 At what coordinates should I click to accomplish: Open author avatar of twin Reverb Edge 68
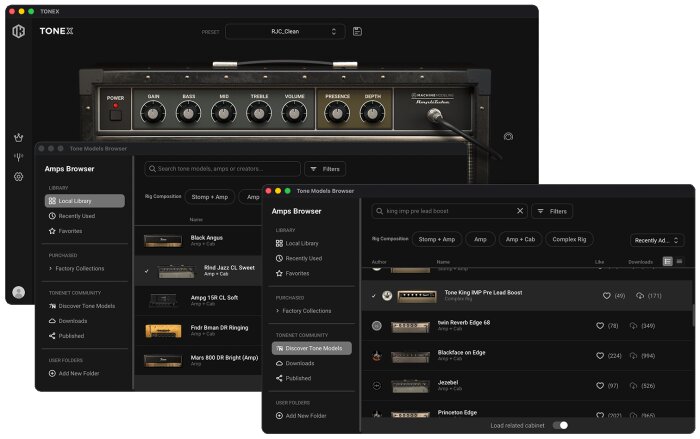pos(377,326)
